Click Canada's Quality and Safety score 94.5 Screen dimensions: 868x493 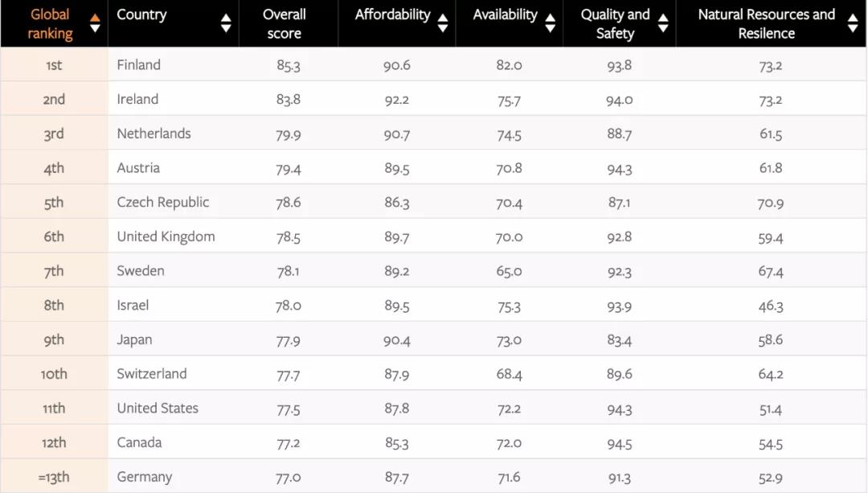pyautogui.click(x=620, y=443)
